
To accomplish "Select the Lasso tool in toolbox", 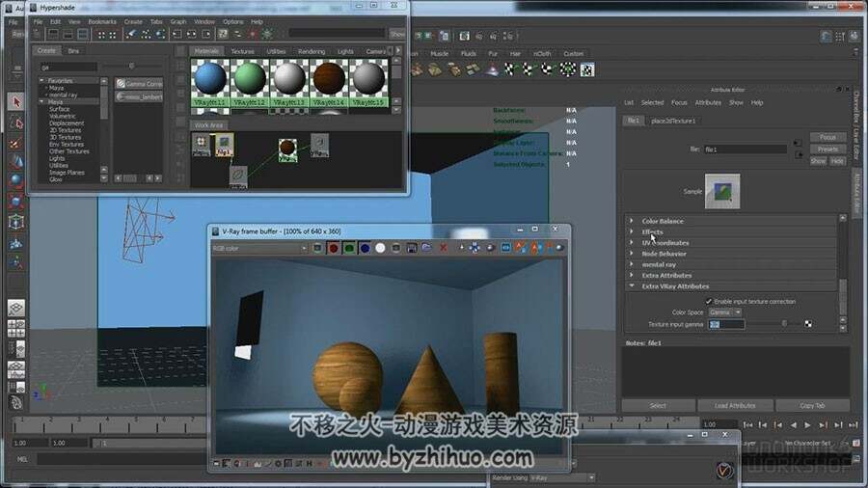I will pyautogui.click(x=16, y=122).
